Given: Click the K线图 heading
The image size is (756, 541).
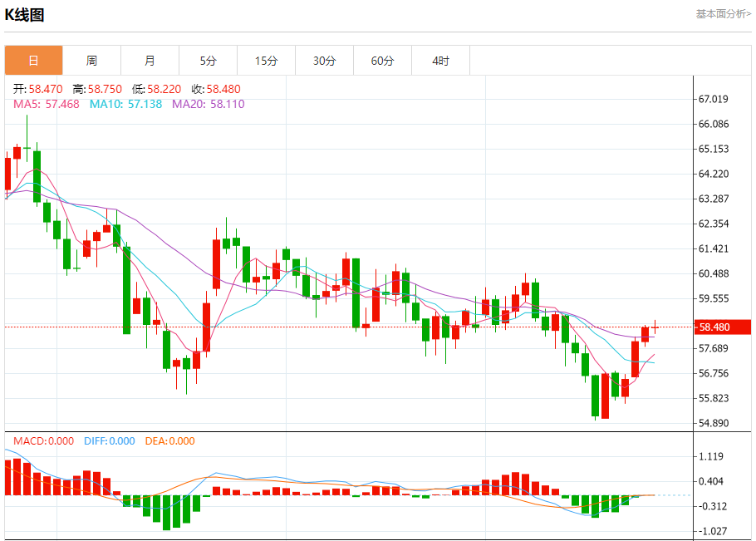Looking at the screenshot, I should point(25,15).
